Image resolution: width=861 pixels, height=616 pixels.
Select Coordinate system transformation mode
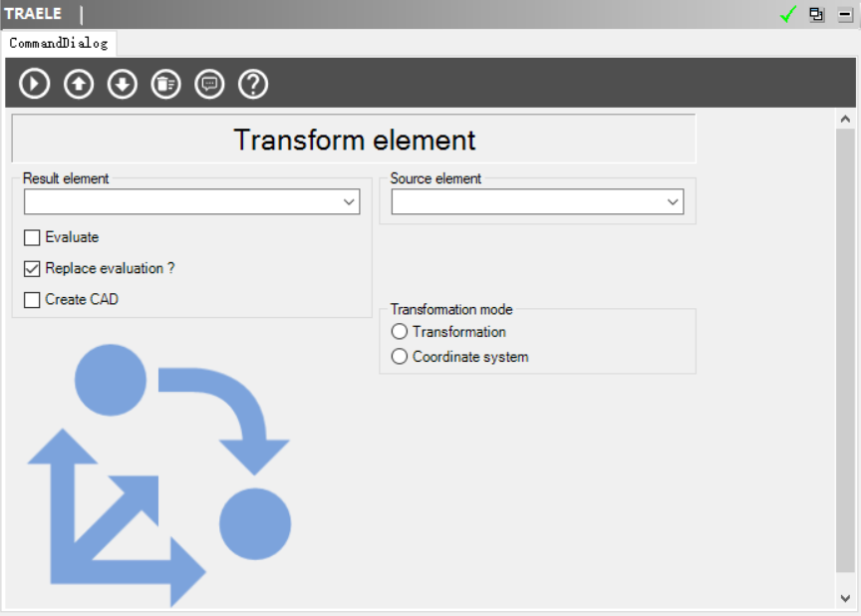click(x=400, y=357)
